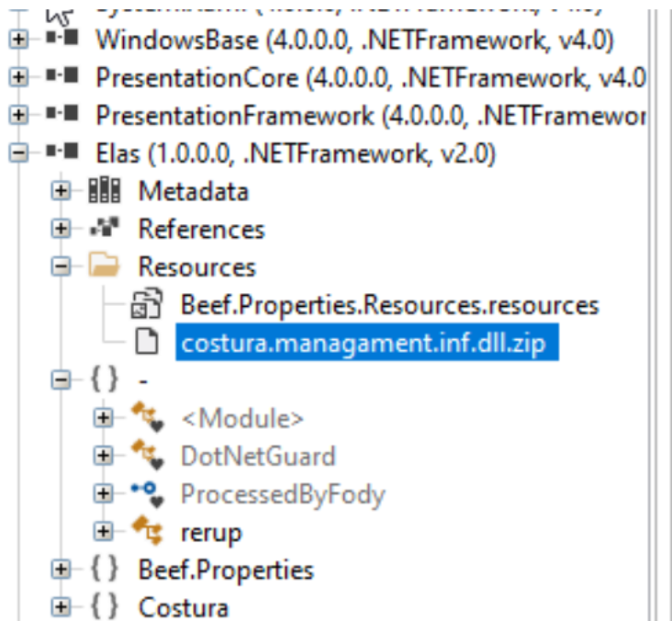Click the DotNetGuard class icon
672x621 pixels.
(147, 456)
